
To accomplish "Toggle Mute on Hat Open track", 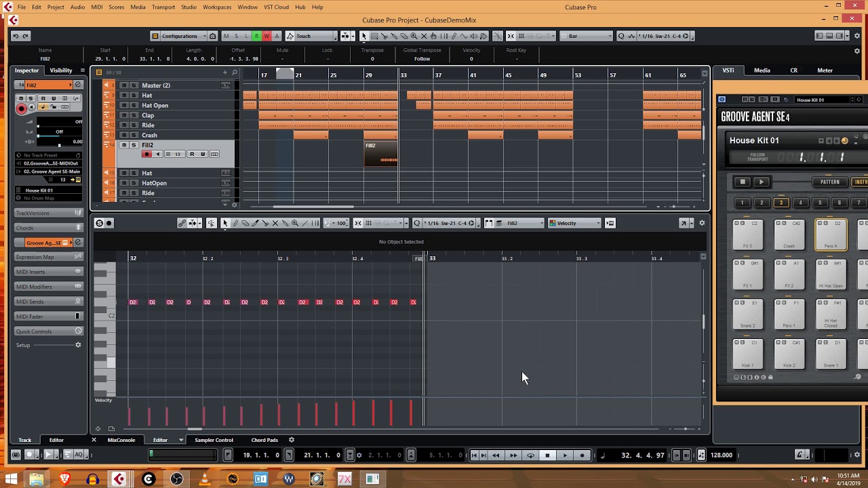I will 123,105.
